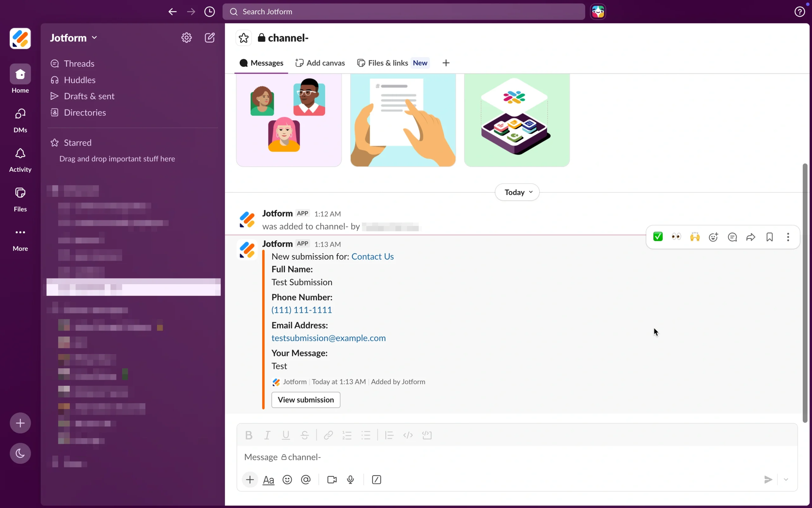The image size is (812, 508).
Task: Open the More menu in the sidebar
Action: pos(21,239)
